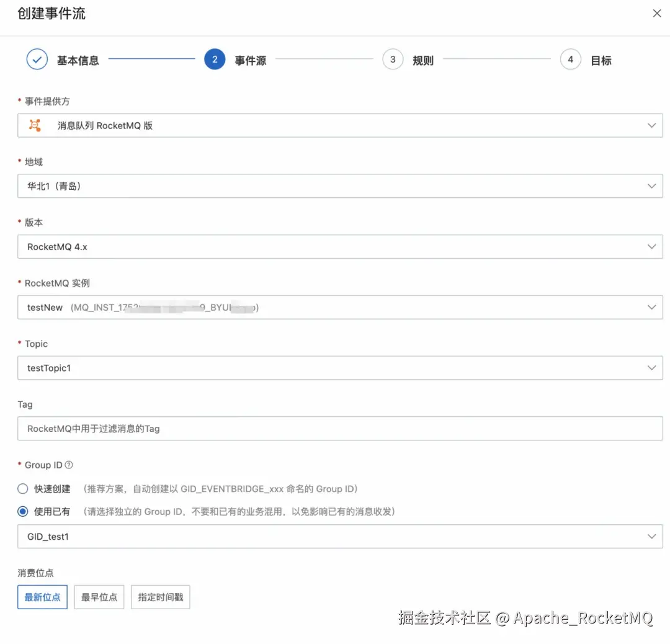This screenshot has width=670, height=644.
Task: Click the 创建事件流 title text
Action: pyautogui.click(x=51, y=13)
